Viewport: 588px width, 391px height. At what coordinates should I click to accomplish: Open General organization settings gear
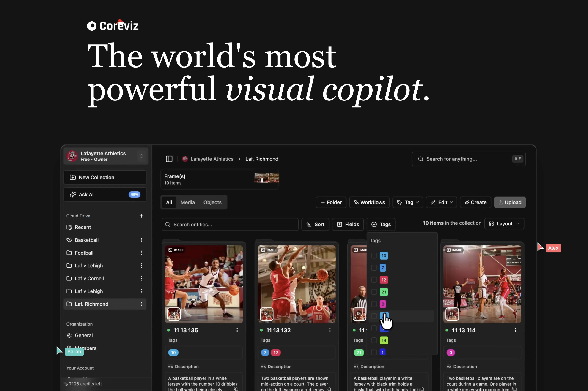(x=69, y=335)
